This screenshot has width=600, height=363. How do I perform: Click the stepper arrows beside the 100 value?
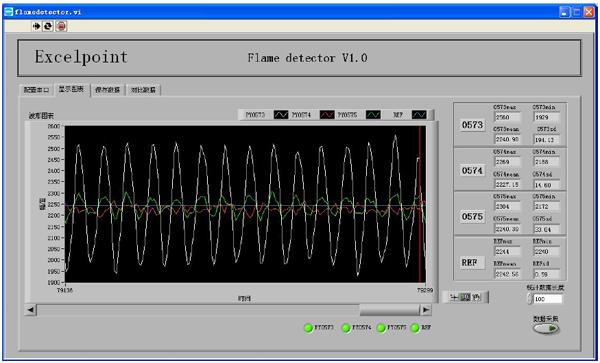[530, 299]
